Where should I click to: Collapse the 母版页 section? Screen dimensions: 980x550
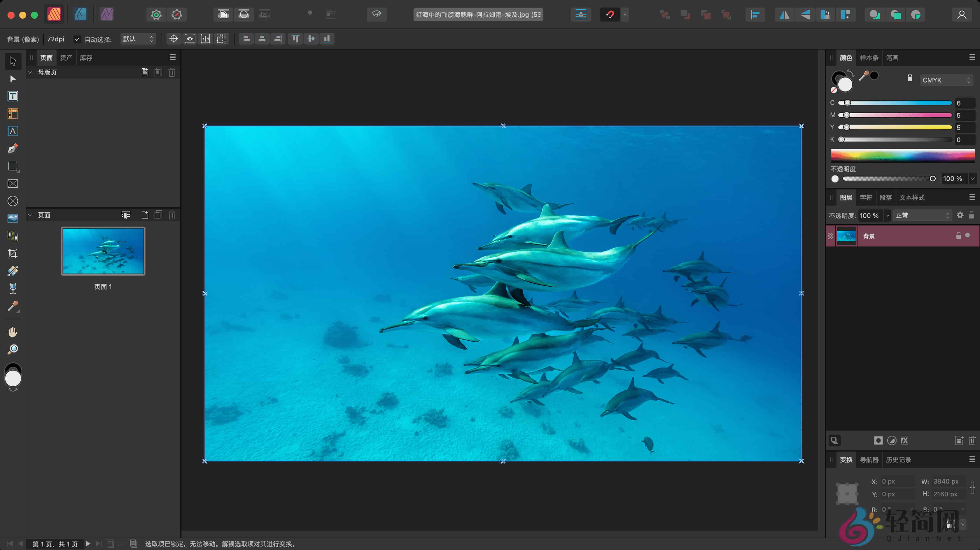tap(30, 72)
